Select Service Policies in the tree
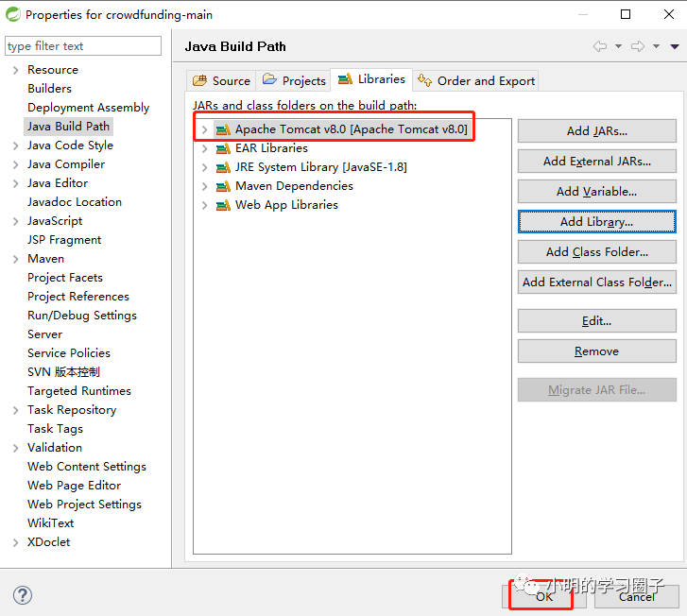 pyautogui.click(x=69, y=353)
